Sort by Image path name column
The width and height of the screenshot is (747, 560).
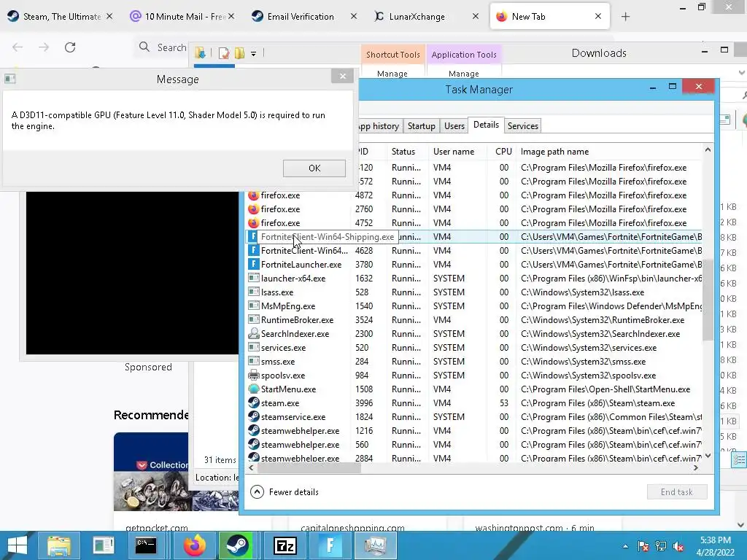tap(554, 152)
